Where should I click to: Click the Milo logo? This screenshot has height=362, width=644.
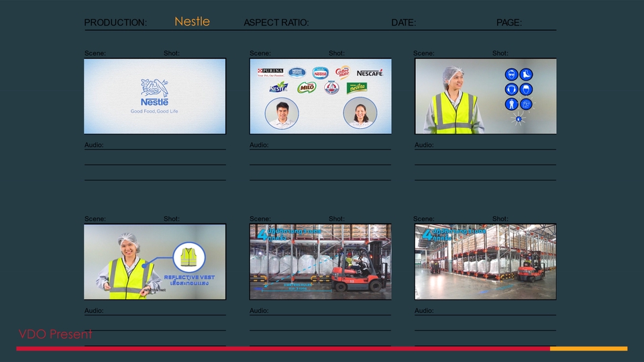tap(307, 87)
